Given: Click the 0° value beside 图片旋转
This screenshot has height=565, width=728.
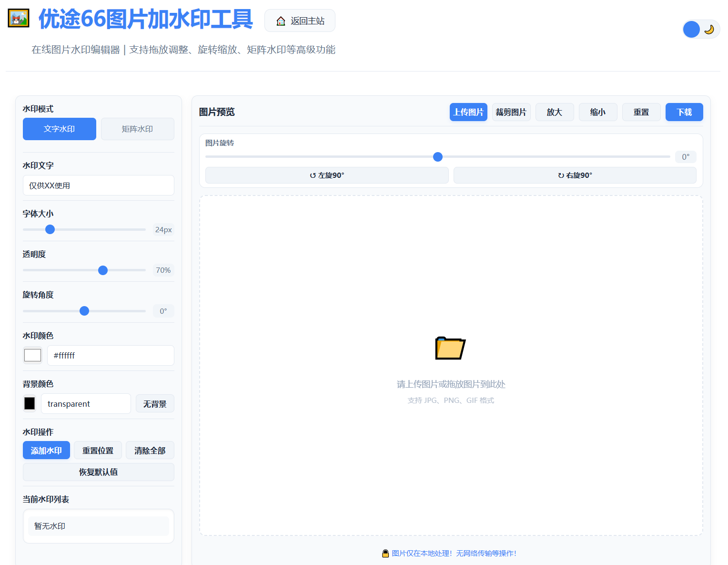Looking at the screenshot, I should pos(686,157).
